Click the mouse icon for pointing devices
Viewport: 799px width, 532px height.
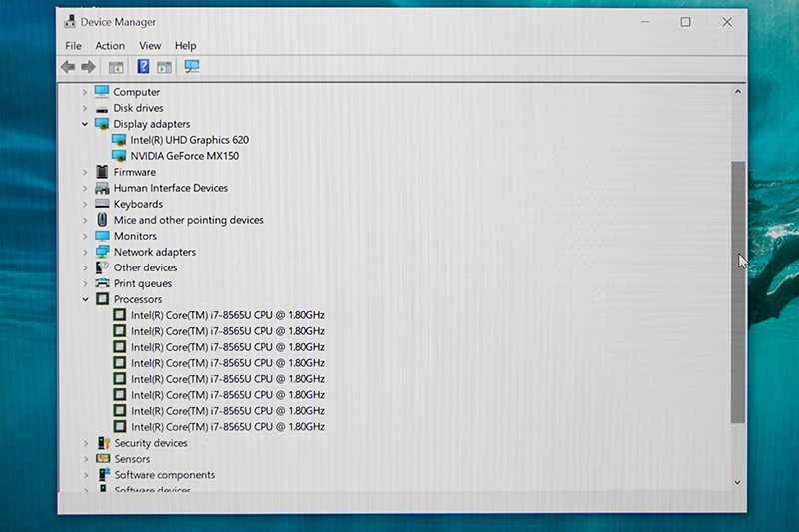[103, 220]
